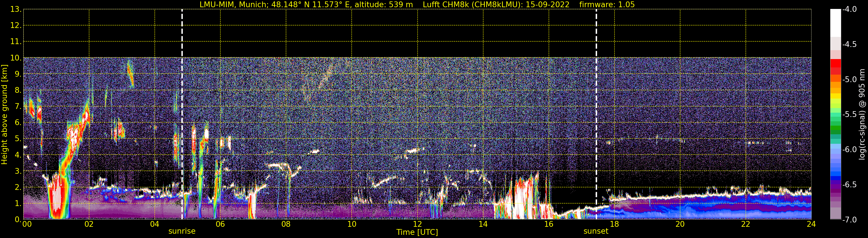Click height axis tick label 12 km

[x=16, y=25]
